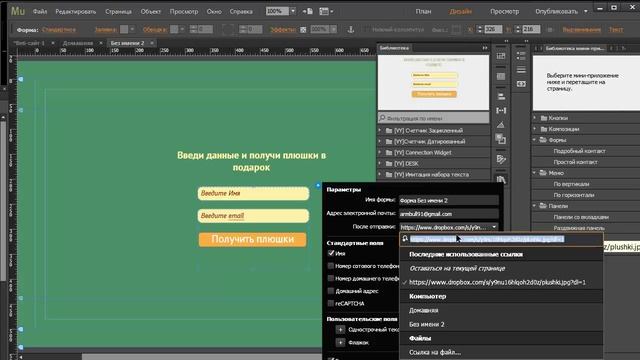The height and width of the screenshot is (360, 640).
Task: Select the По вертикали menu widget
Action: click(571, 184)
